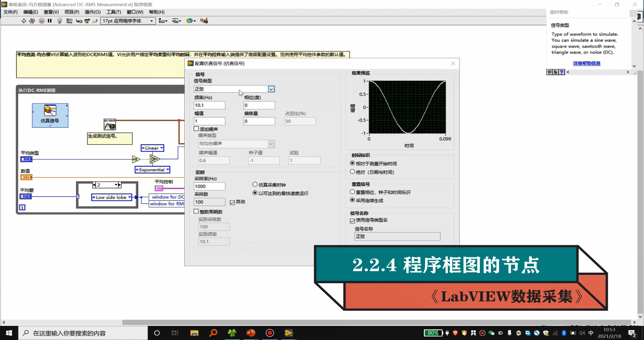The width and height of the screenshot is (644, 340).
Task: Select the 仿真信号 Express VI node
Action: (50, 115)
